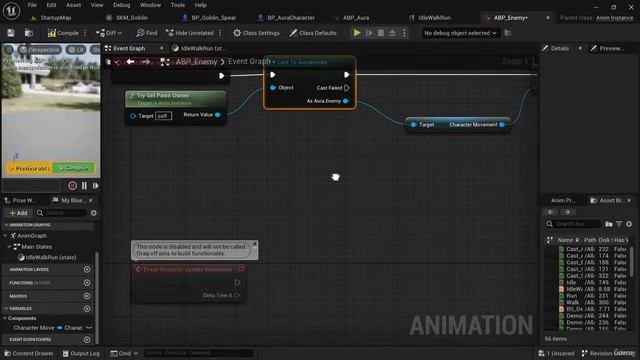The height and width of the screenshot is (360, 640).
Task: Open Class Defaults
Action: tap(313, 33)
